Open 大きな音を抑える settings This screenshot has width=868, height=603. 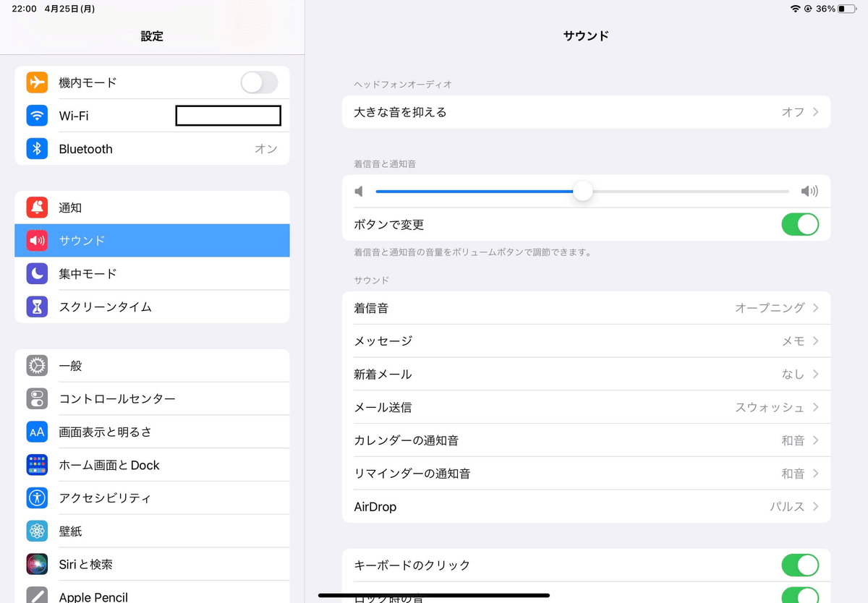tap(586, 112)
